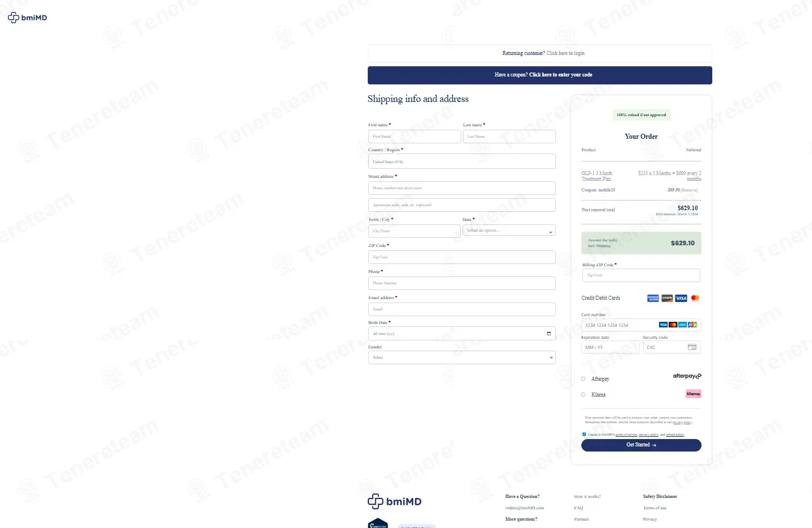The height and width of the screenshot is (528, 812).
Task: Click the Card number field
Action: [641, 325]
